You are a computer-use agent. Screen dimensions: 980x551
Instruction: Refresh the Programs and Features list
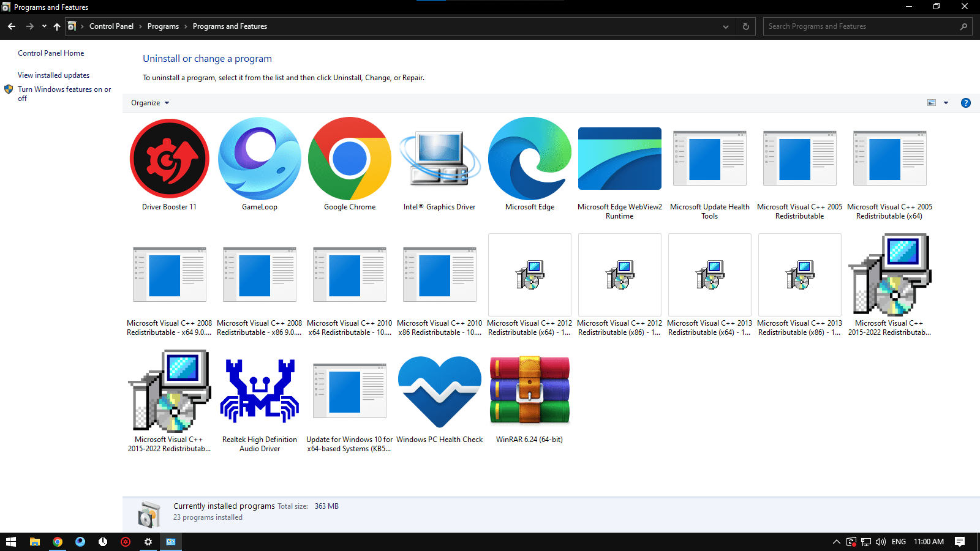745,26
